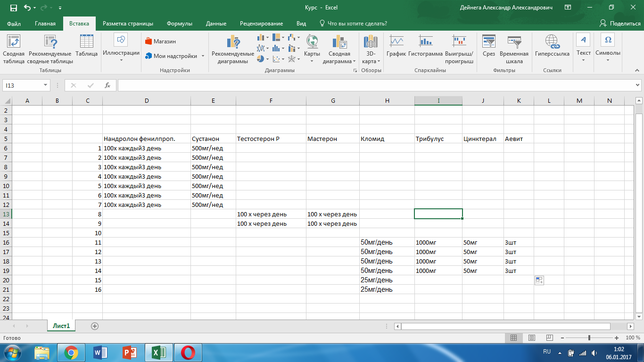Screen dimensions: 644x362
Task: Open Магазин add-ins store
Action: [160, 41]
